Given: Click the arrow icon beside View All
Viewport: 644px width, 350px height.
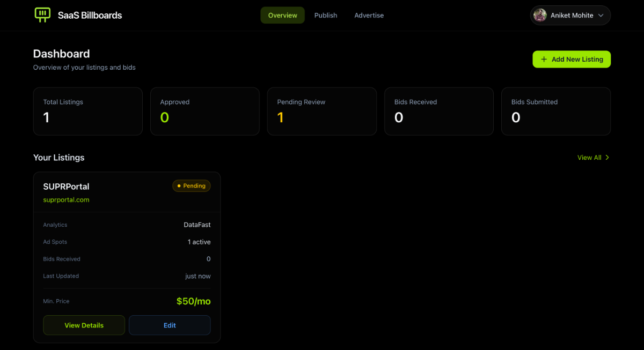Looking at the screenshot, I should coord(608,158).
